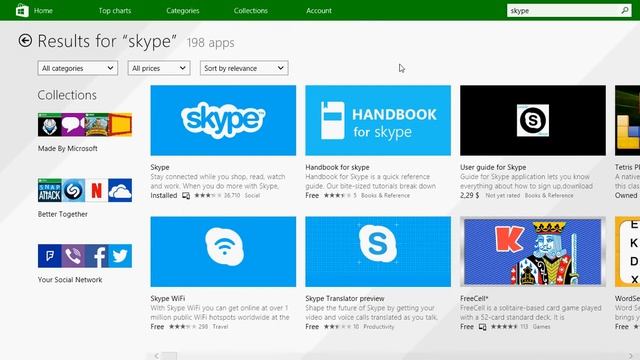Open the Handbook for skype tile
This screenshot has height=360, width=640.
pyautogui.click(x=378, y=120)
